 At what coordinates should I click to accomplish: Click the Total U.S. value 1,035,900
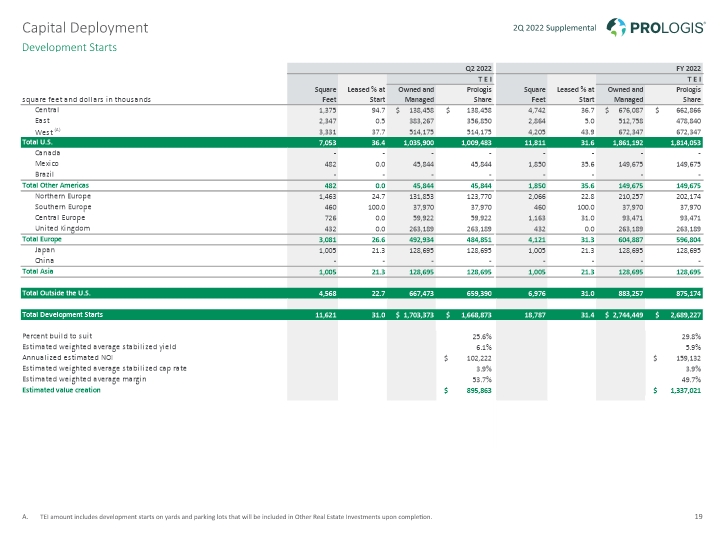[x=418, y=143]
